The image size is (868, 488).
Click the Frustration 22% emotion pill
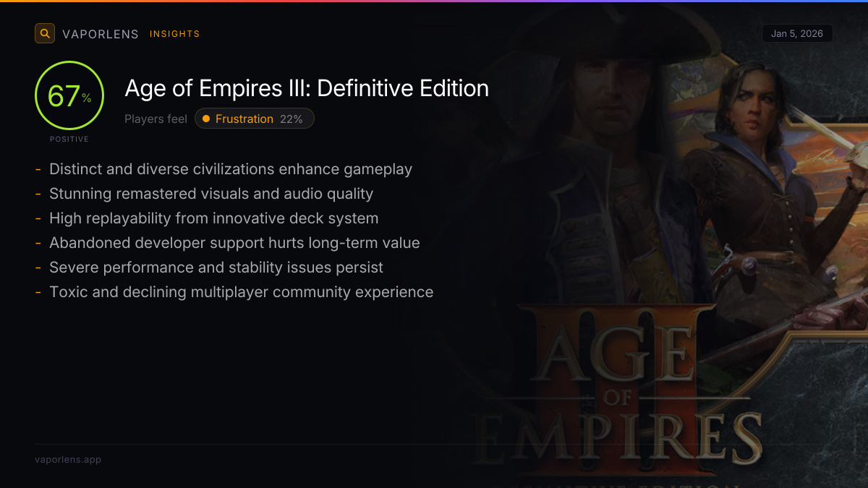click(255, 119)
